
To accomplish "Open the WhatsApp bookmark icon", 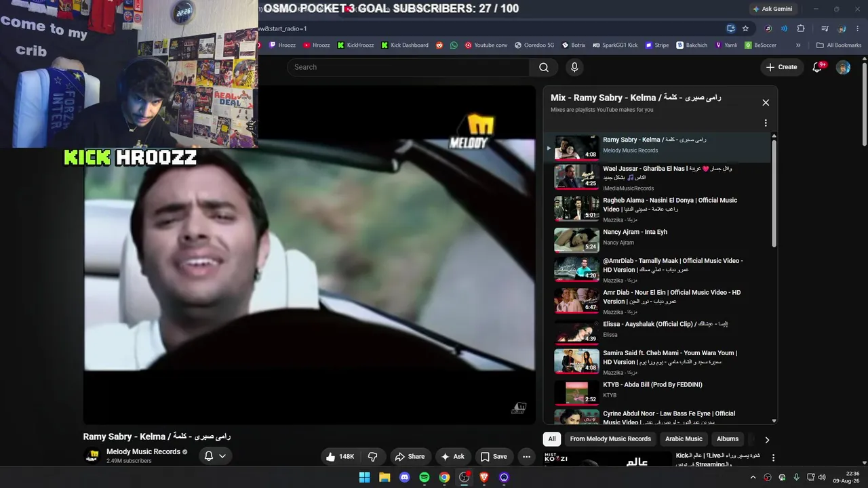I will pyautogui.click(x=454, y=45).
